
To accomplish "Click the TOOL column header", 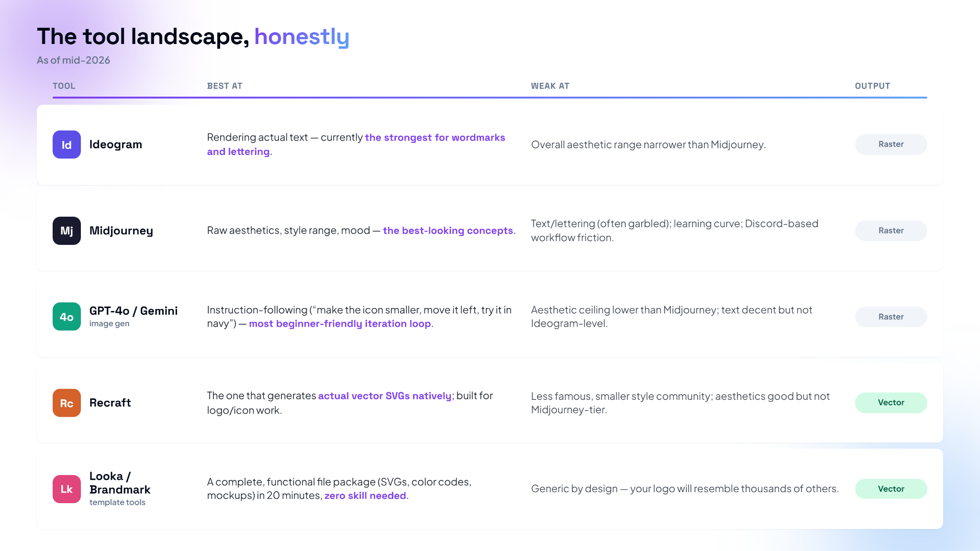I will coord(64,86).
